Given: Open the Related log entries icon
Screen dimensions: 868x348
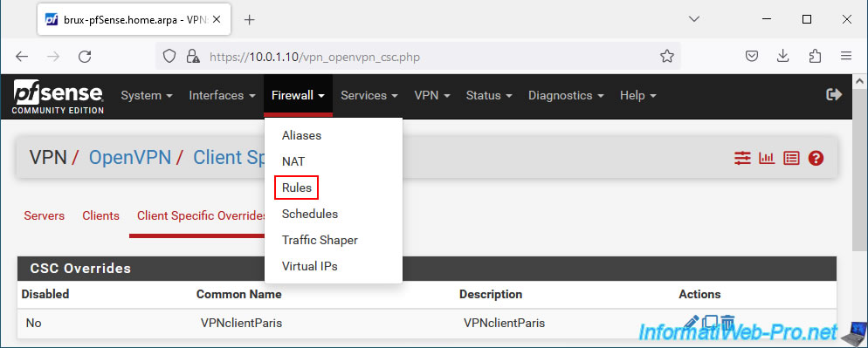Looking at the screenshot, I should [x=791, y=158].
